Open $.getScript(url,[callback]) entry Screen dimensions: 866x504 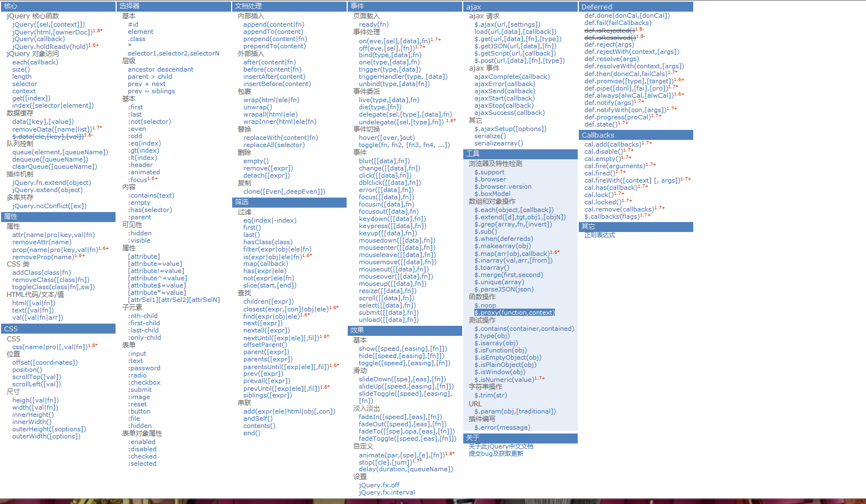click(515, 53)
